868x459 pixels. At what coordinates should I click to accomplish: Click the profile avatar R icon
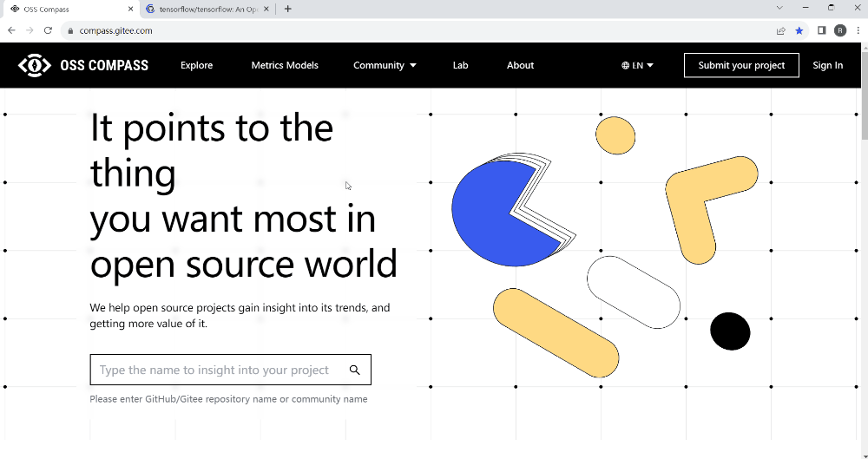[x=840, y=30]
